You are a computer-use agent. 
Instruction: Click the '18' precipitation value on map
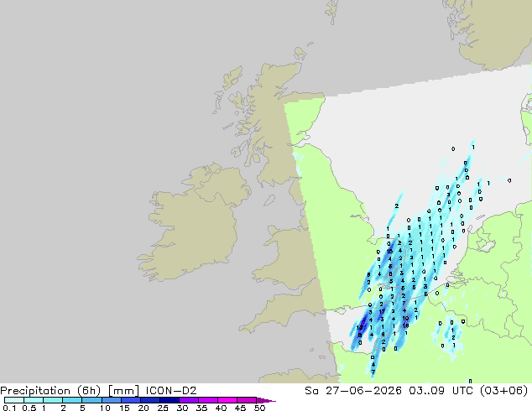coord(405,325)
